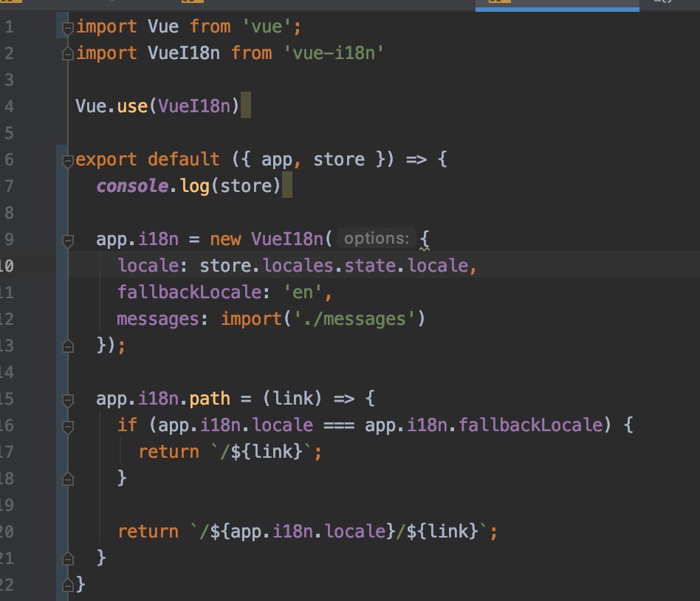Viewport: 700px width, 601px height.
Task: Click line number 7 in the gutter
Action: pos(9,186)
